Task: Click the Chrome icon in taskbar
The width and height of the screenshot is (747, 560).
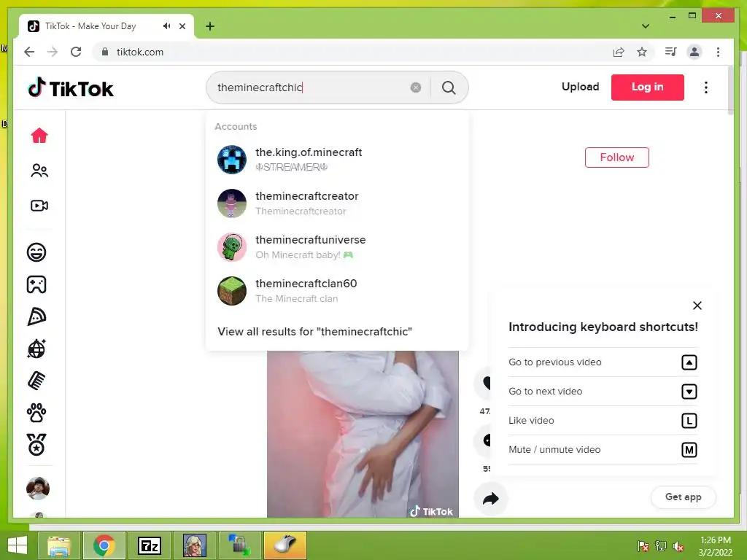Action: click(x=104, y=545)
